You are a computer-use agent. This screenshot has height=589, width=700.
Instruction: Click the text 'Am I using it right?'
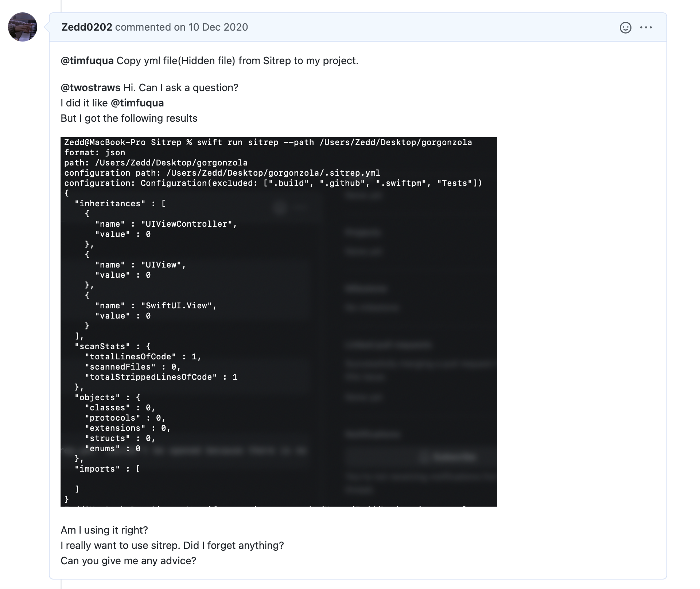pos(104,530)
